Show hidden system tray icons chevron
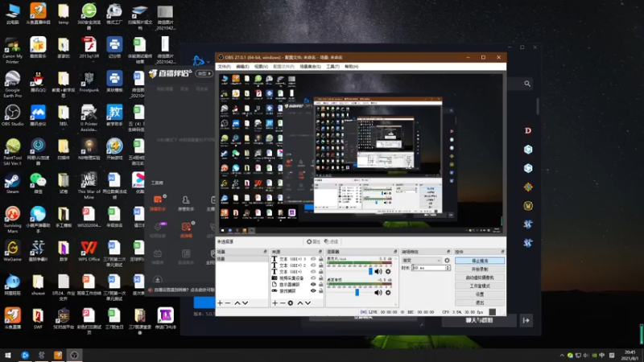The height and width of the screenshot is (362, 644). [562, 355]
